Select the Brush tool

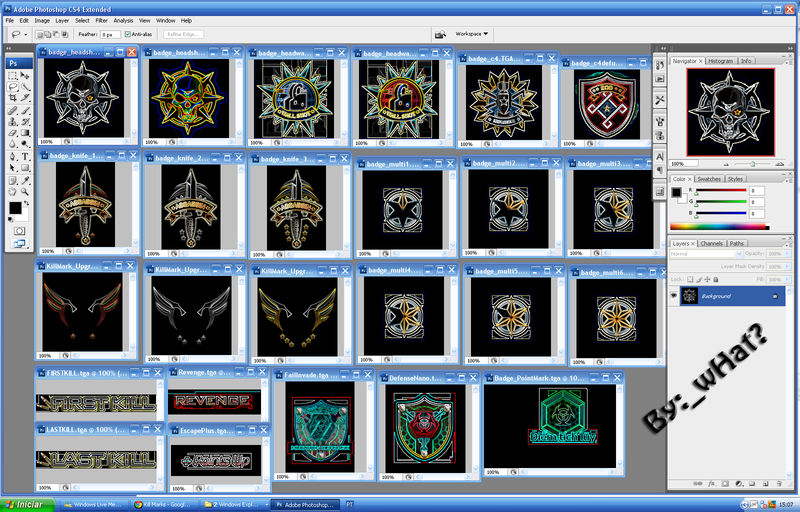[x=25, y=110]
